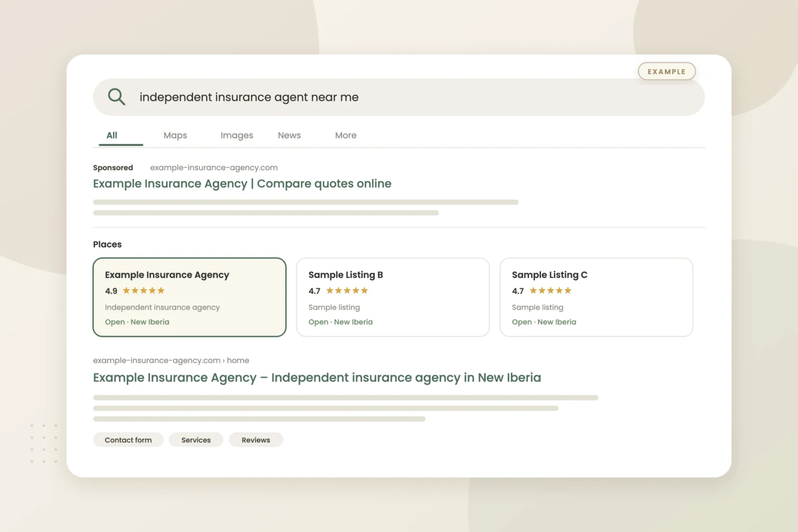Select the All tab
Screen dimensions: 798x532
[112, 135]
